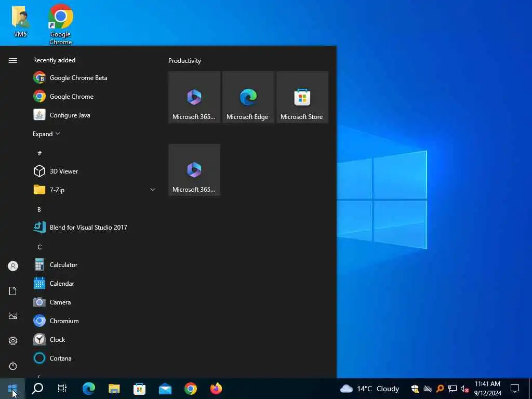Open the 7-Zip folder entry
Screen dimensions: 532x399
point(95,190)
